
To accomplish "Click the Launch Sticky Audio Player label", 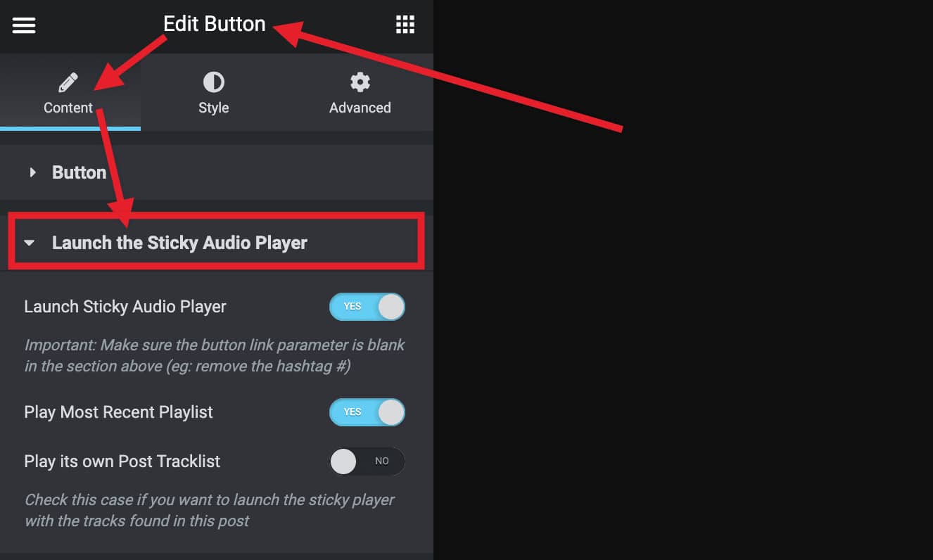I will point(125,307).
